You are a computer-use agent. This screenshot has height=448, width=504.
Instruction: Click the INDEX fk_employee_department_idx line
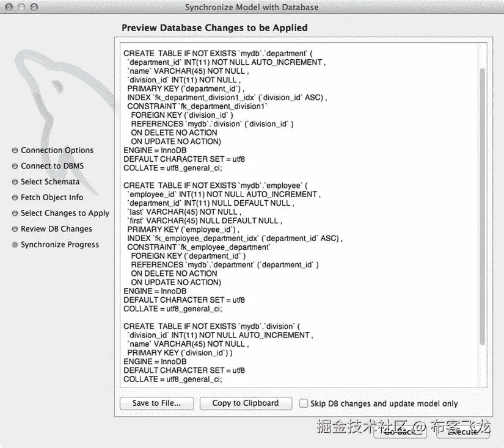235,239
